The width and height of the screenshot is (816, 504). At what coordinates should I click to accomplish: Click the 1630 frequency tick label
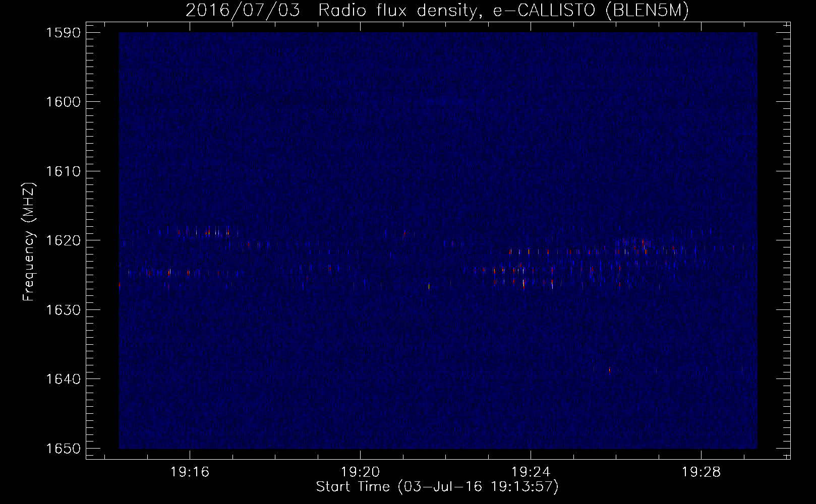click(63, 309)
